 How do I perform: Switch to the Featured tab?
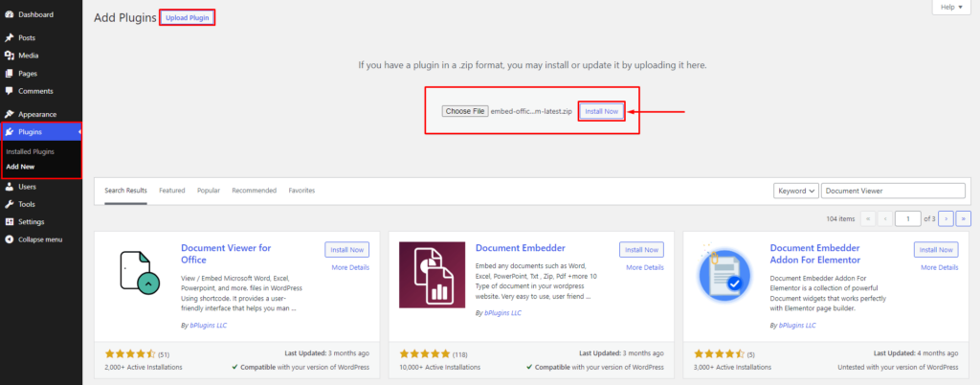pos(172,191)
